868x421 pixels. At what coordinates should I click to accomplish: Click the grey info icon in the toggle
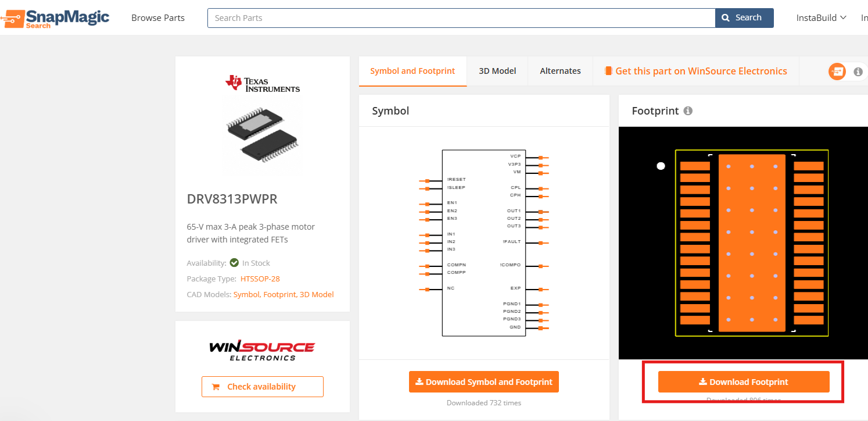tap(858, 72)
